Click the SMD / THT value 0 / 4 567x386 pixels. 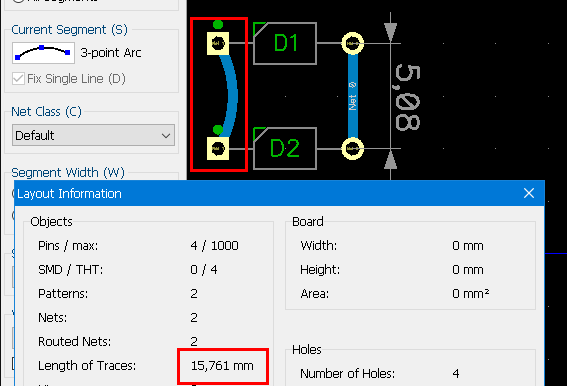pyautogui.click(x=204, y=270)
